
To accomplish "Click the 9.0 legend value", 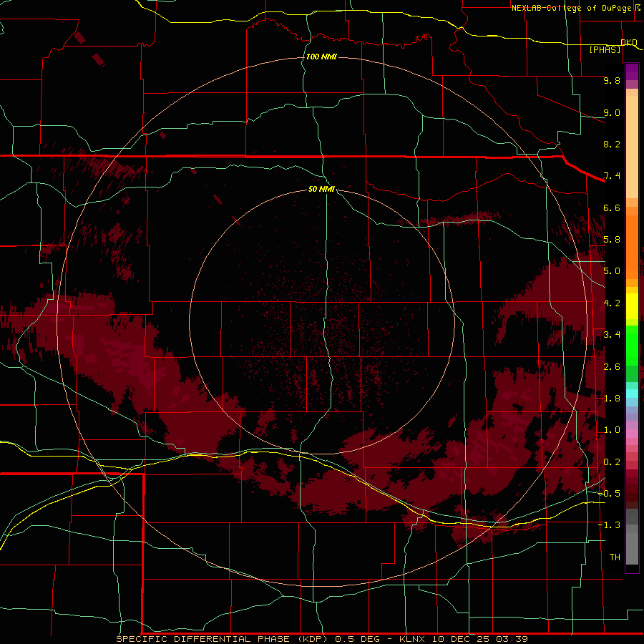I will click(x=612, y=112).
